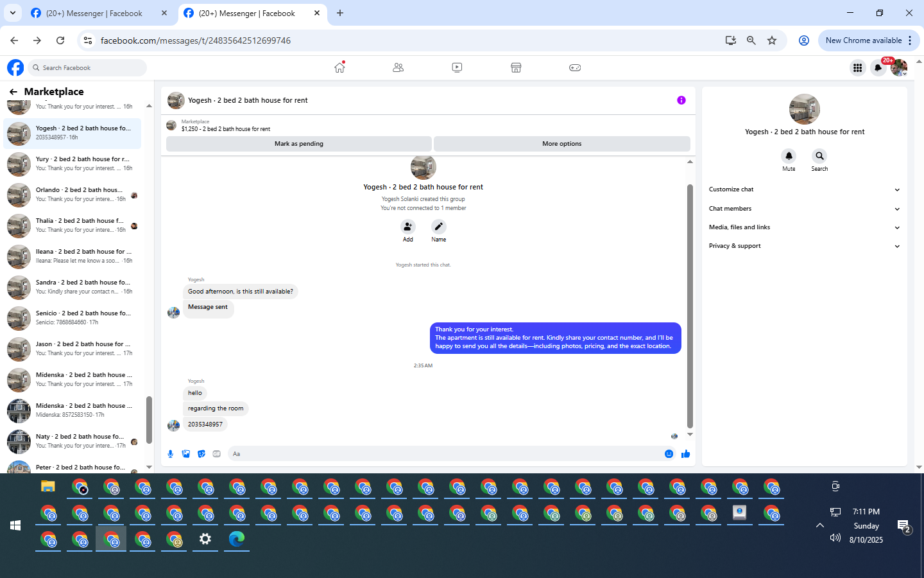The width and height of the screenshot is (924, 578).
Task: Click the Mark as pending button
Action: click(x=299, y=144)
